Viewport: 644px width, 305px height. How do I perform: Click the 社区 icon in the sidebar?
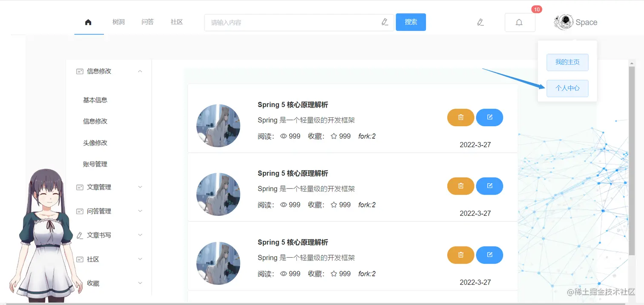click(79, 259)
